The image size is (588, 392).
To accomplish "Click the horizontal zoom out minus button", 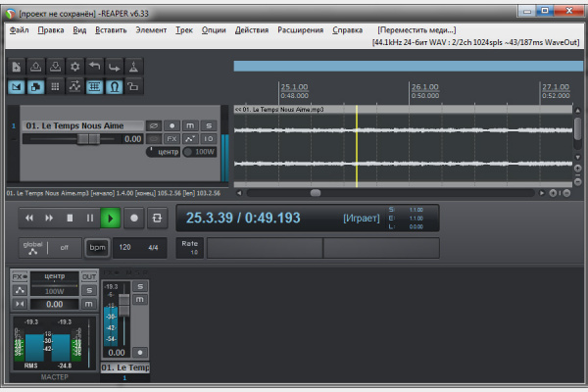I will point(567,193).
